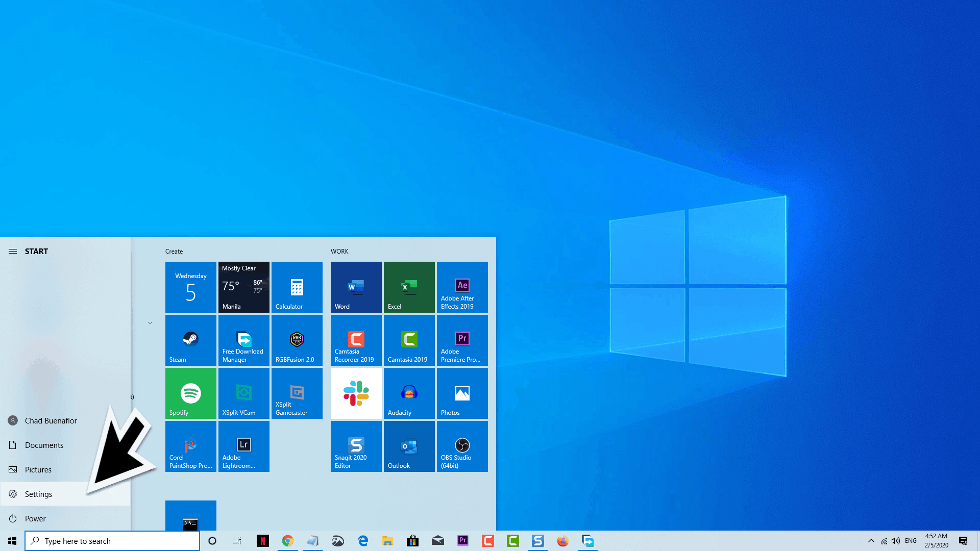Screen dimensions: 980x551
Task: Collapse the START hamburger menu
Action: 13,252
